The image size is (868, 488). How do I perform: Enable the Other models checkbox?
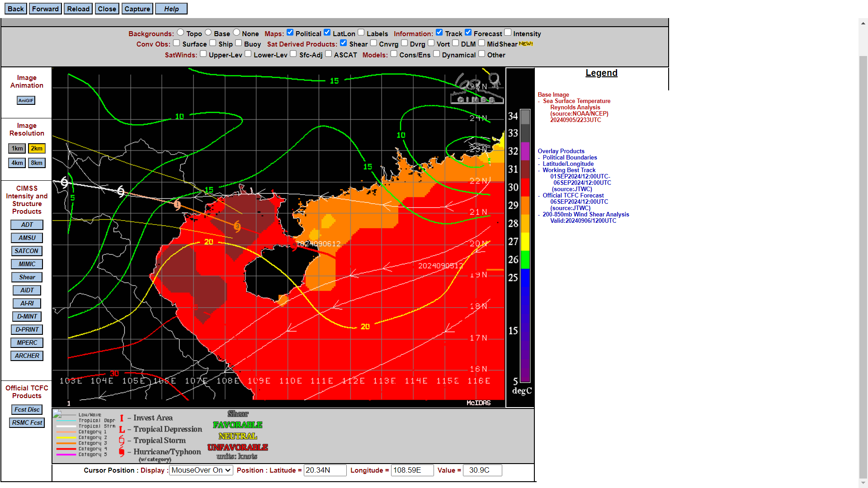[482, 54]
